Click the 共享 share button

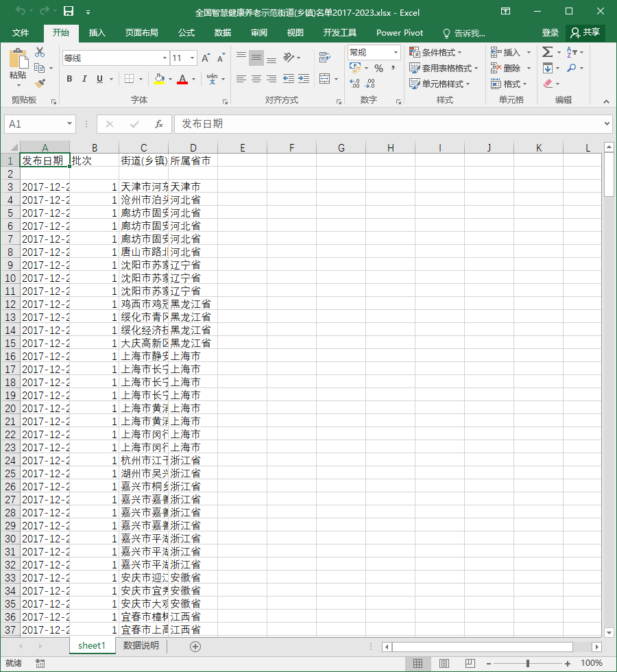pos(585,33)
